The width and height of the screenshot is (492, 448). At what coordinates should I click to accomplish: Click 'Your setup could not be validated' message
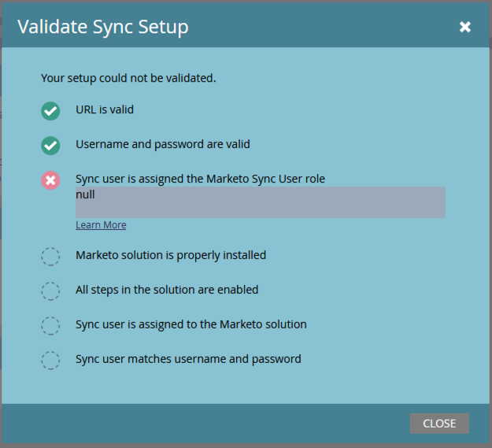[128, 78]
